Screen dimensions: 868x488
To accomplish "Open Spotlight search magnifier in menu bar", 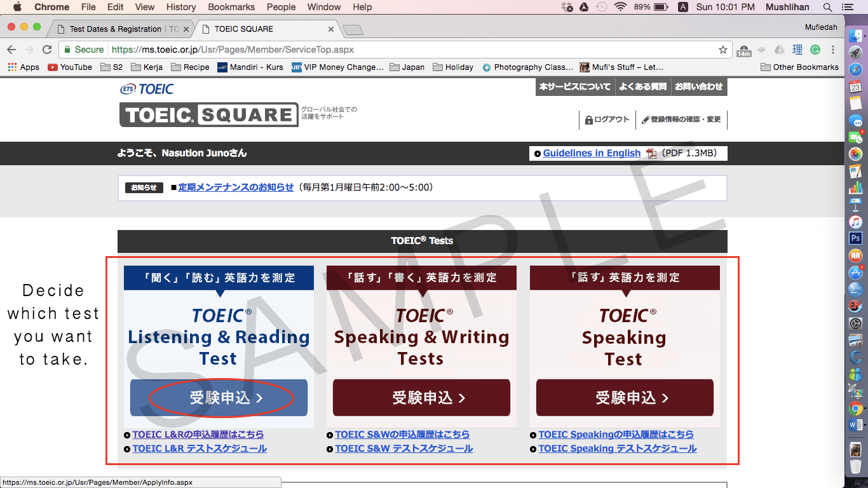I will click(827, 7).
